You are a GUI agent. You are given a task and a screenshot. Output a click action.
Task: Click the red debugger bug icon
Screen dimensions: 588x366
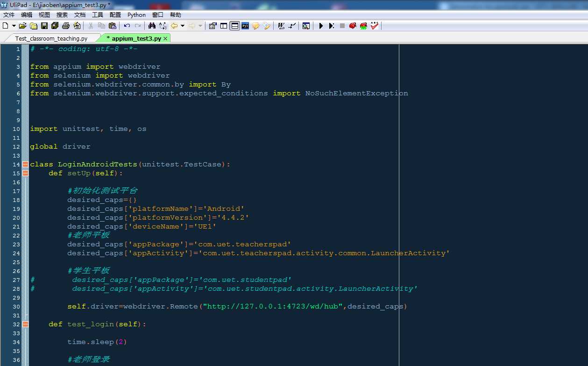tap(353, 26)
